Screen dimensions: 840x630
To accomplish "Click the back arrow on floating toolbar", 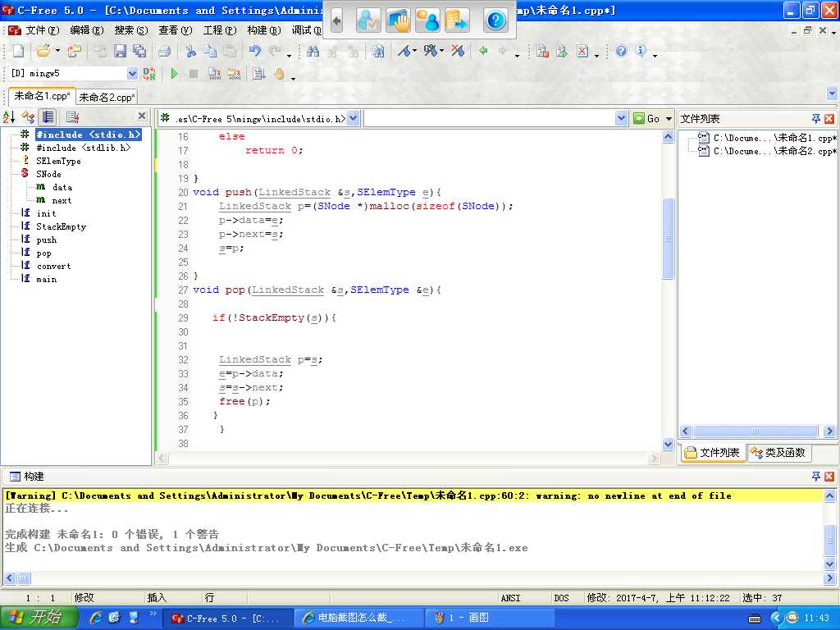I will tap(336, 21).
